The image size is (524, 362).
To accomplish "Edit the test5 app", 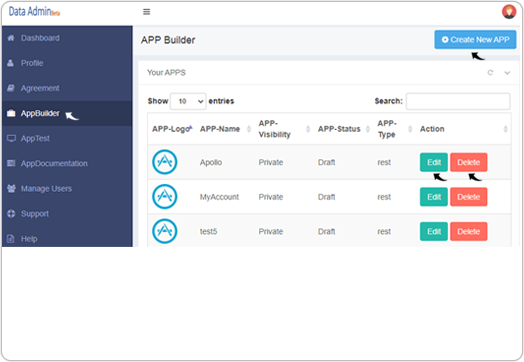I will (x=434, y=231).
